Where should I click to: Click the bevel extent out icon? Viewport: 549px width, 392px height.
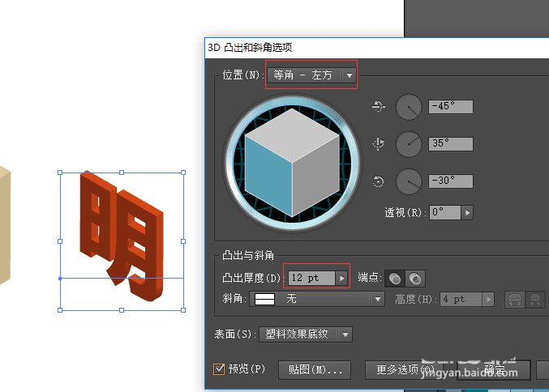tap(515, 300)
